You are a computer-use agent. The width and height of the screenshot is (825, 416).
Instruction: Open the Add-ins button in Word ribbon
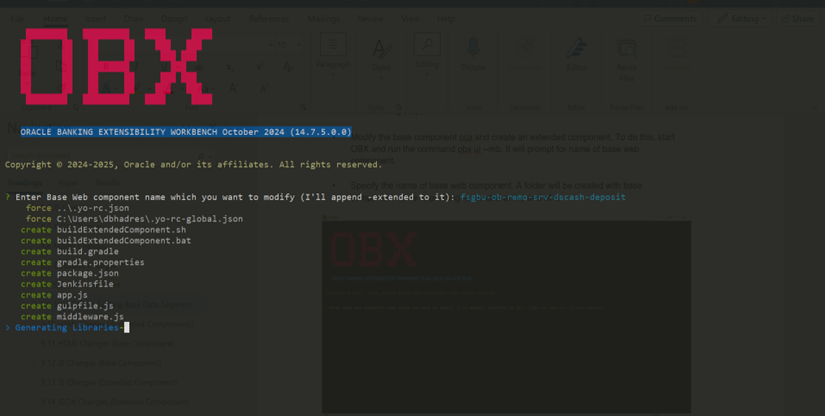pyautogui.click(x=676, y=54)
